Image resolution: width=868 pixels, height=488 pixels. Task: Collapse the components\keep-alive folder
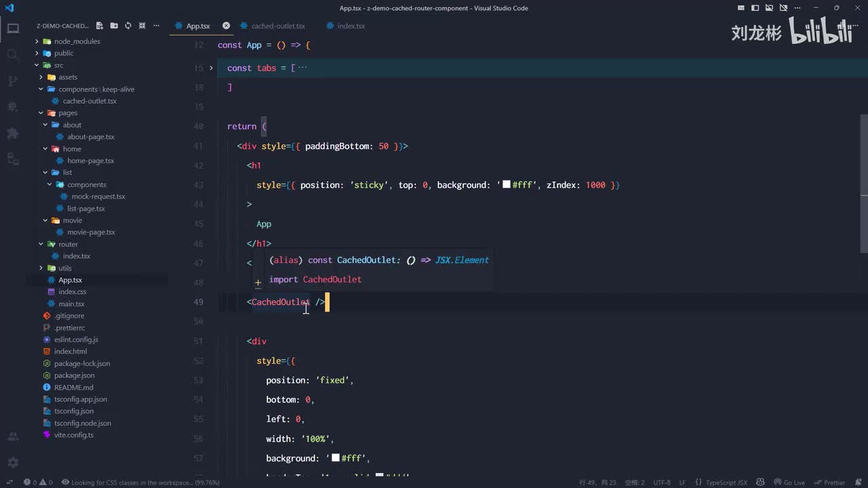pyautogui.click(x=97, y=89)
